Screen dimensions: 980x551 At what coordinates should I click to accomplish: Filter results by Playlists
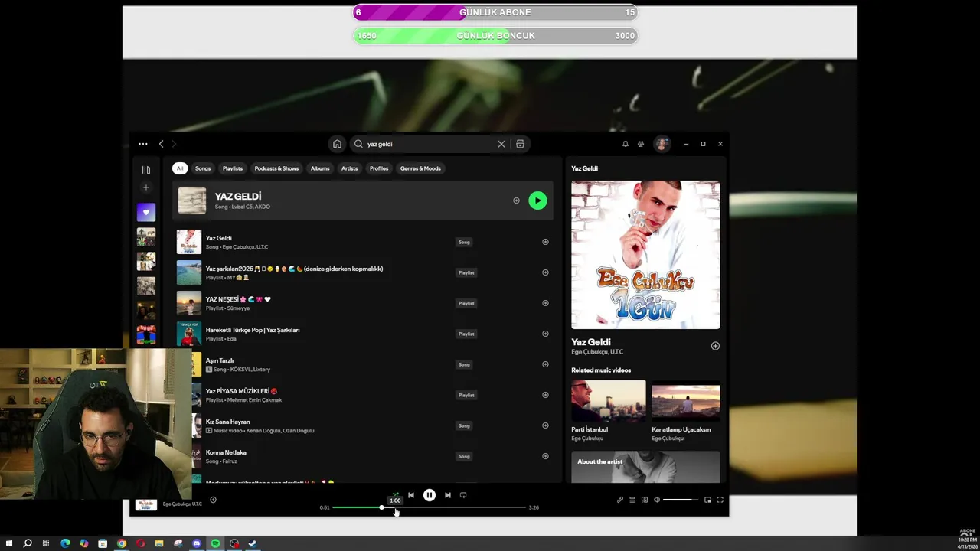pyautogui.click(x=233, y=168)
